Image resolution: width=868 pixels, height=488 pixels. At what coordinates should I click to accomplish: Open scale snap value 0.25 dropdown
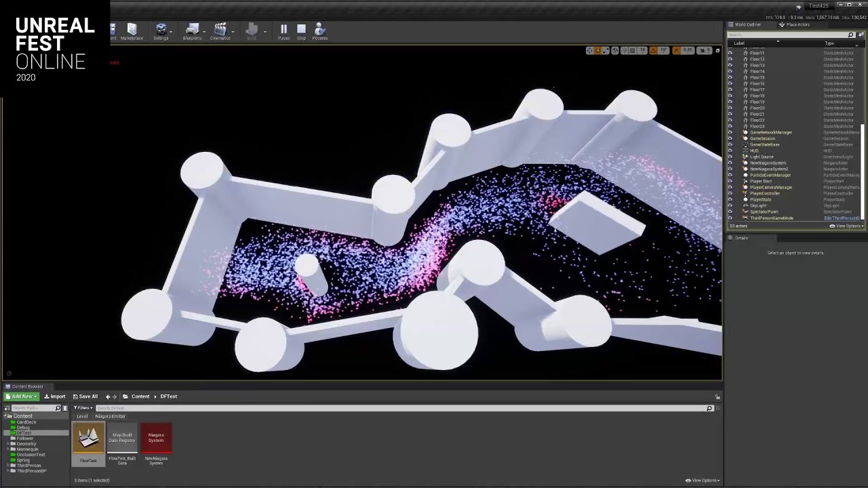pos(688,50)
